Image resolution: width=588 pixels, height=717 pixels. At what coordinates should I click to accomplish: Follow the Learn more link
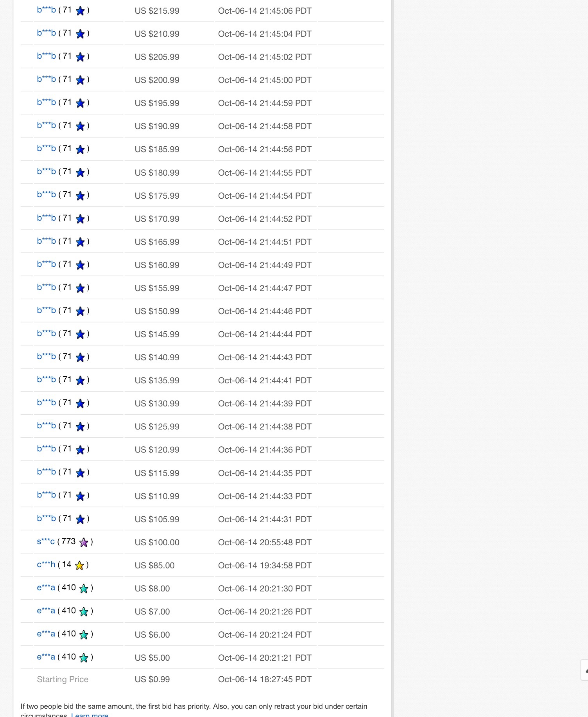(x=90, y=714)
